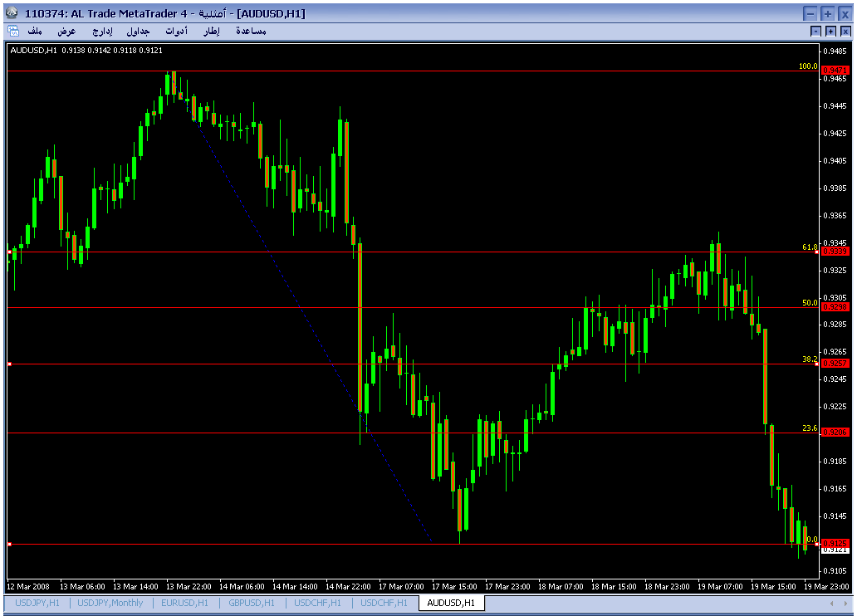Click the 0.9485 price scale value
This screenshot has height=616, width=857.
[835, 51]
